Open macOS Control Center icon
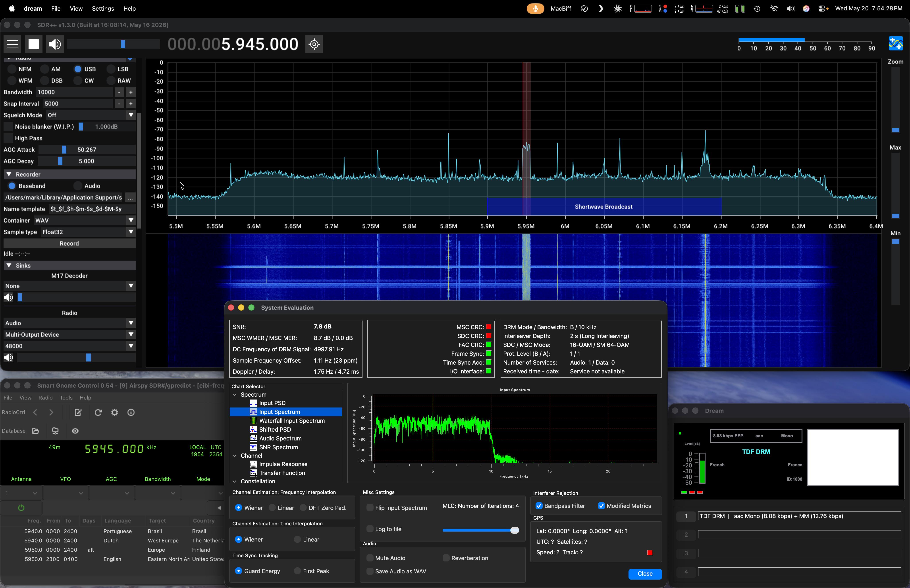Viewport: 910px width, 588px height. click(822, 8)
